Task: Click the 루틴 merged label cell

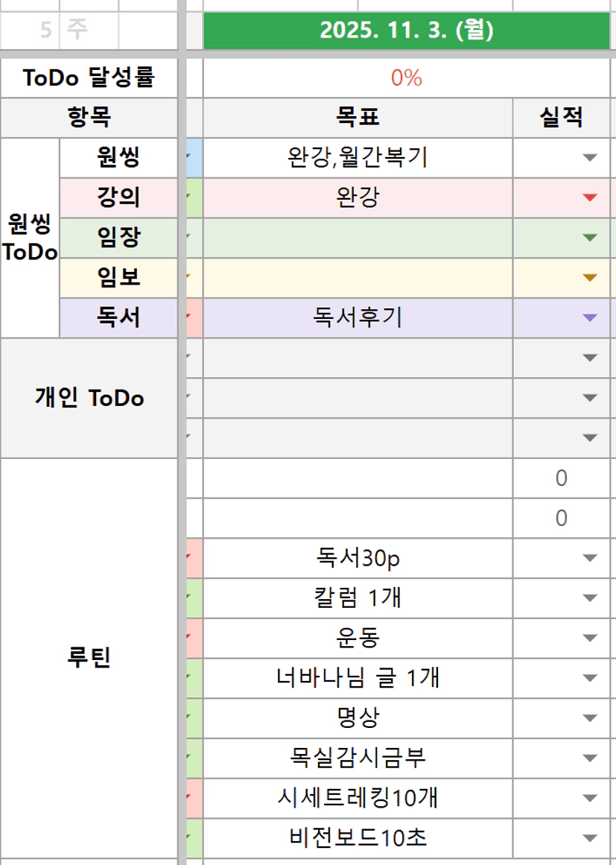Action: coord(89,659)
